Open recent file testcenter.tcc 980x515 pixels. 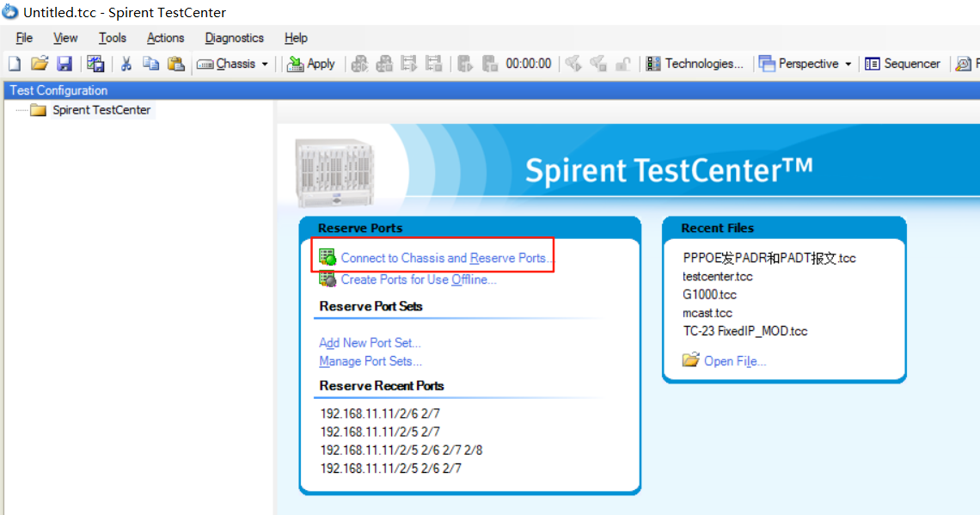[x=718, y=276]
